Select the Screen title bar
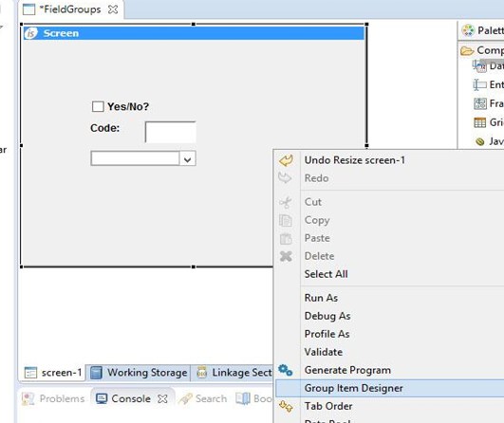The image size is (504, 423). tap(194, 33)
